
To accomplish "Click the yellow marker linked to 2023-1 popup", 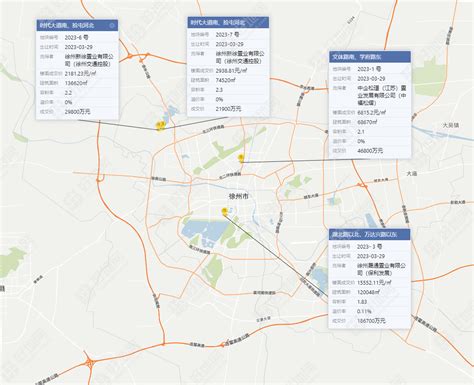I will pyautogui.click(x=241, y=158).
